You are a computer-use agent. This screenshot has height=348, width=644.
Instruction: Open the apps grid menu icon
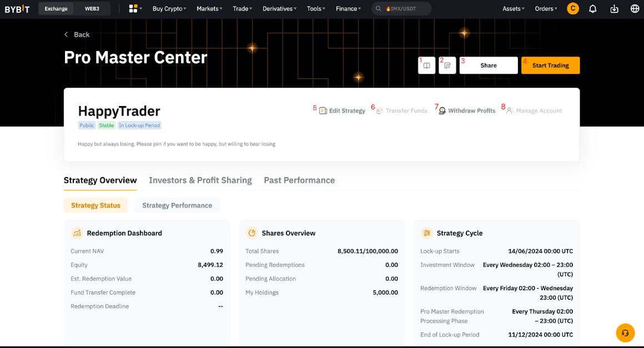click(133, 9)
